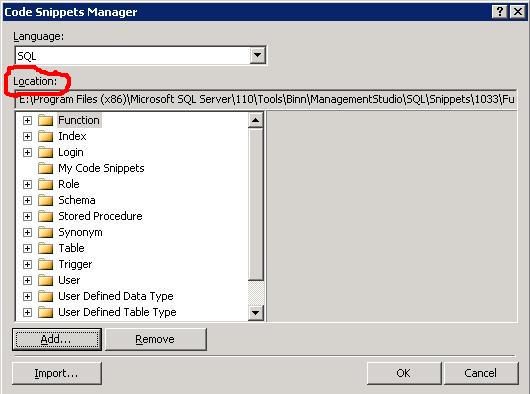Expand the Index snippet folder
The image size is (530, 394).
point(27,136)
